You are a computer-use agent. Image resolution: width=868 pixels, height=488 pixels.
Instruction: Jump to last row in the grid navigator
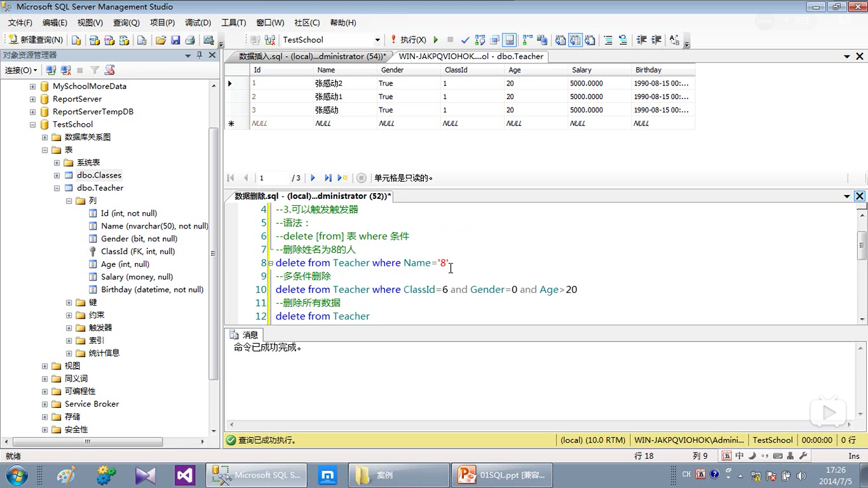tap(328, 178)
